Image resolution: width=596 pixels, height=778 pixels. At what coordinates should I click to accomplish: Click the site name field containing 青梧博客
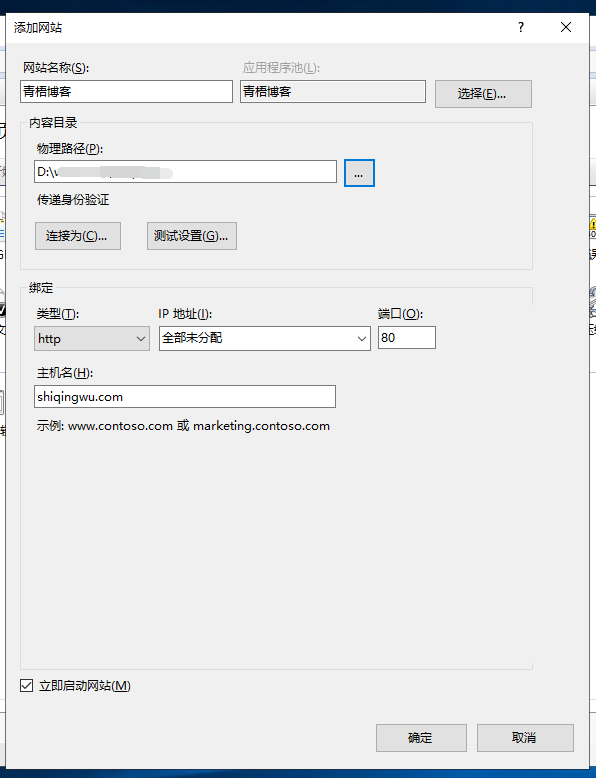127,92
